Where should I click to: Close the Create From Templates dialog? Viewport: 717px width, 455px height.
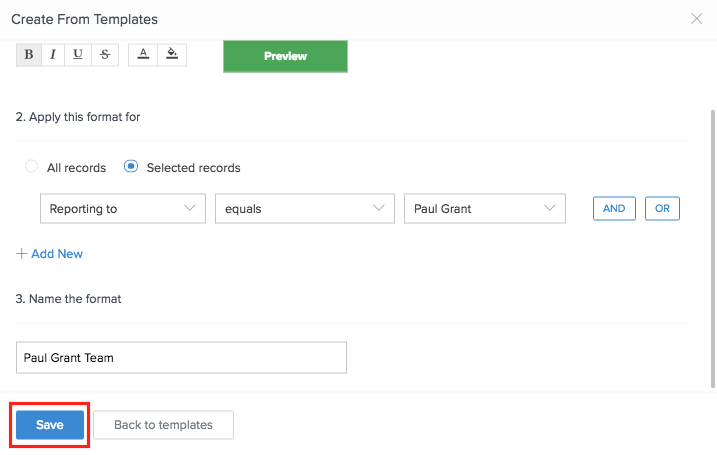[x=697, y=18]
